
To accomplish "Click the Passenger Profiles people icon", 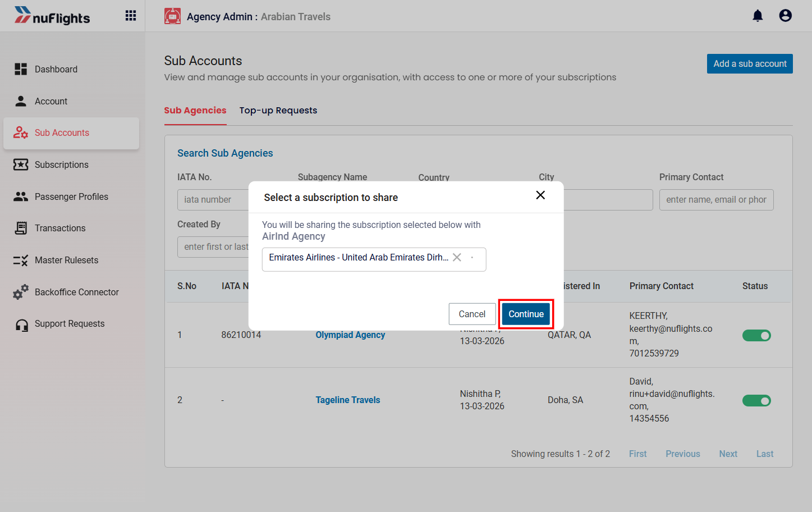I will 21,196.
